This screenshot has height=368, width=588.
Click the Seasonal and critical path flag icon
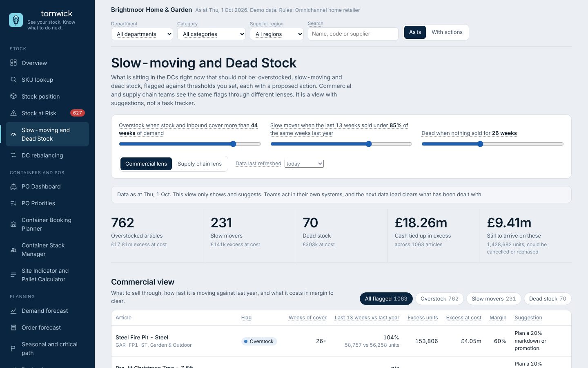tap(13, 348)
